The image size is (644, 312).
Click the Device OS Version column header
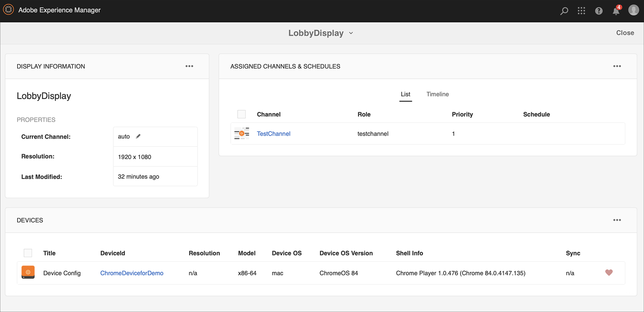pos(346,253)
